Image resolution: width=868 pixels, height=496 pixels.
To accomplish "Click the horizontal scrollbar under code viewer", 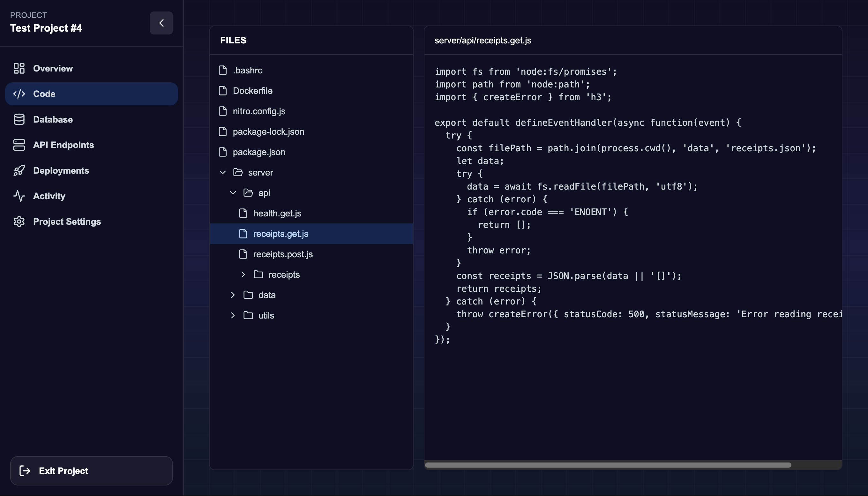I will tap(608, 465).
